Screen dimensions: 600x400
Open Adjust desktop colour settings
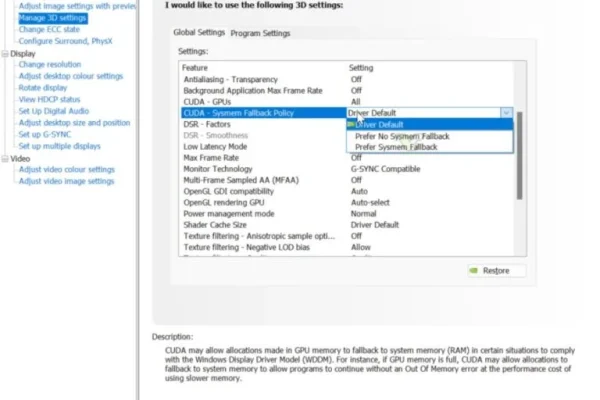71,76
